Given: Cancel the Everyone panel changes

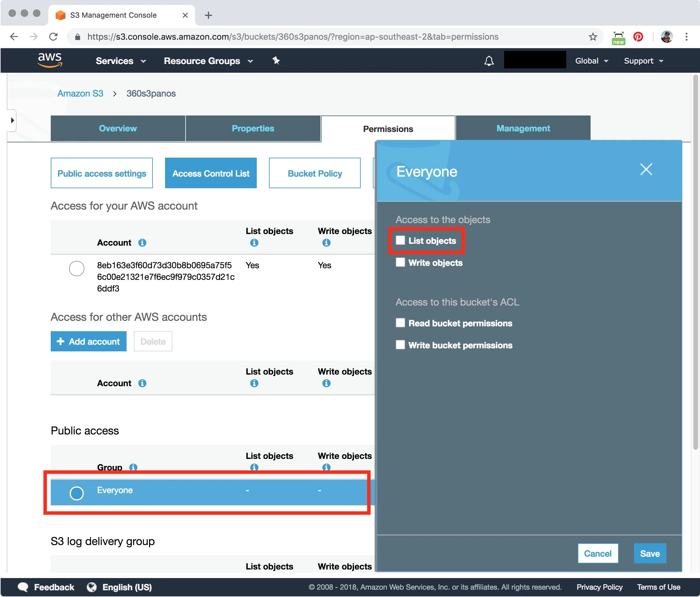Looking at the screenshot, I should point(598,553).
